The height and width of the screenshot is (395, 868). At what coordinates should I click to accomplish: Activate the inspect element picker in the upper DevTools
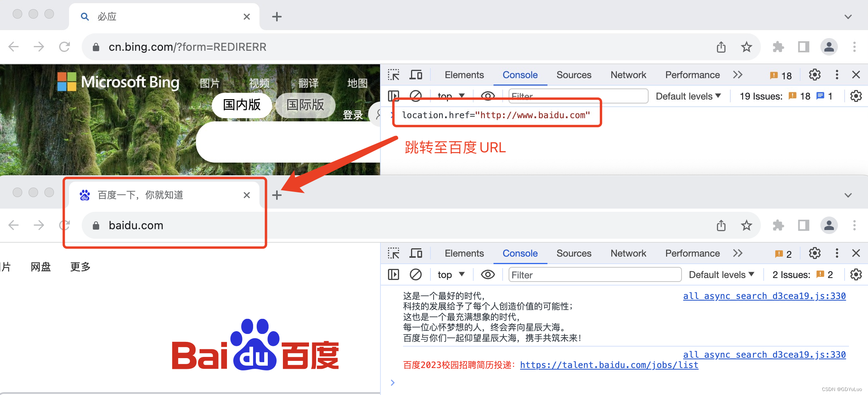tap(394, 75)
